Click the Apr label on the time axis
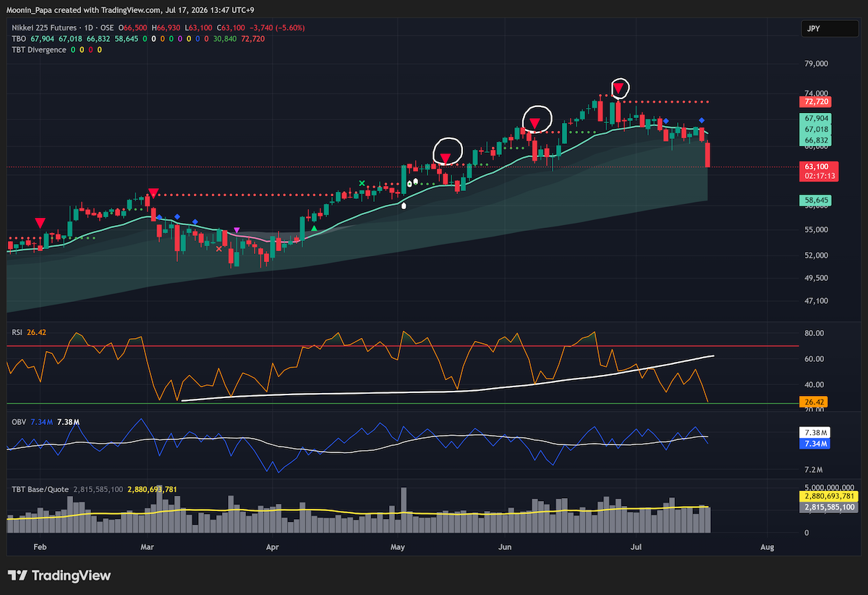 (x=272, y=548)
